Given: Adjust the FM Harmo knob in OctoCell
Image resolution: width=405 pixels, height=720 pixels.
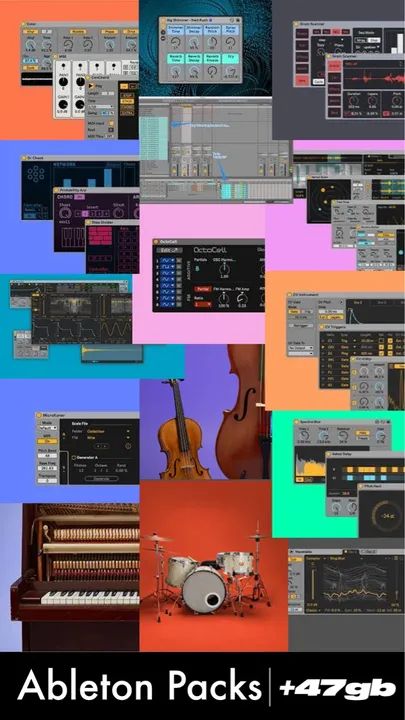Looking at the screenshot, I should (x=225, y=298).
